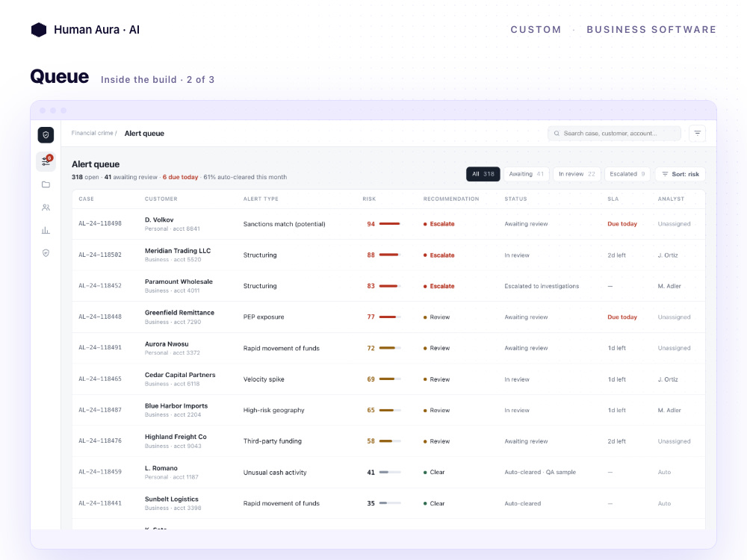
Task: Click Velocity spike alert type
Action: (x=264, y=379)
